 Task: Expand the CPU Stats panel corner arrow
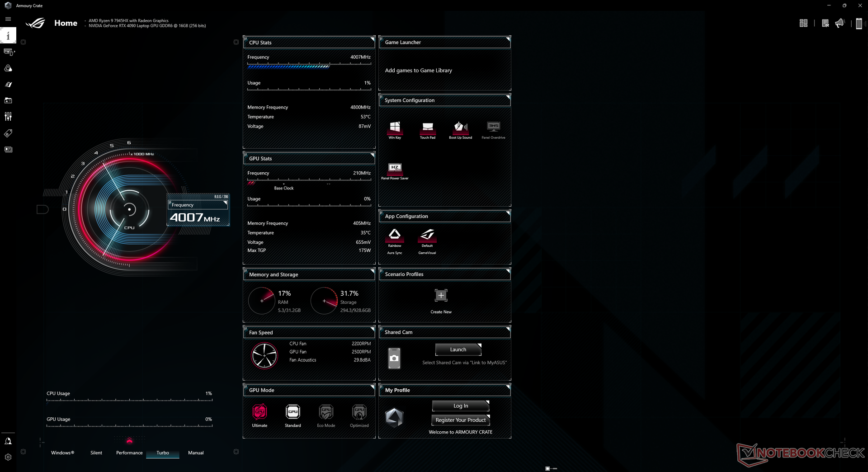point(373,39)
